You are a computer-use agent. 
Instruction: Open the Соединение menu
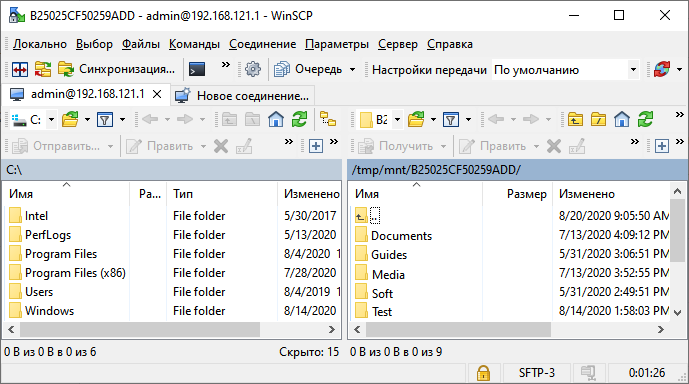pos(262,44)
